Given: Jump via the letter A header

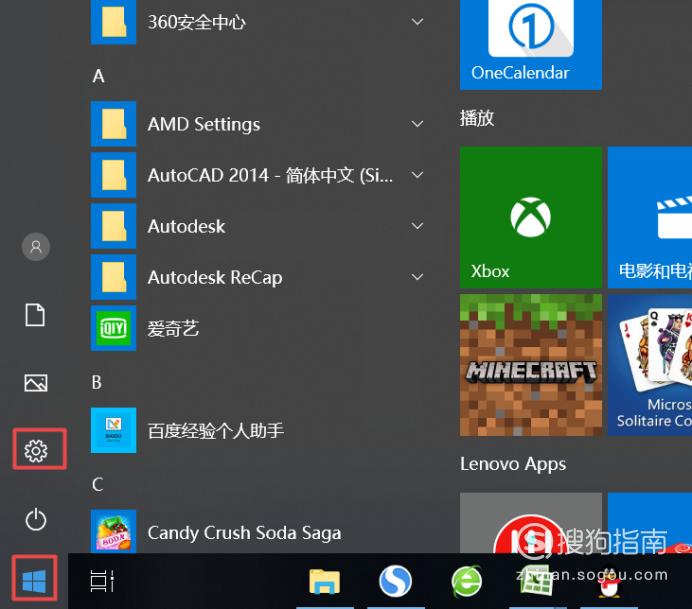Looking at the screenshot, I should pos(98,76).
